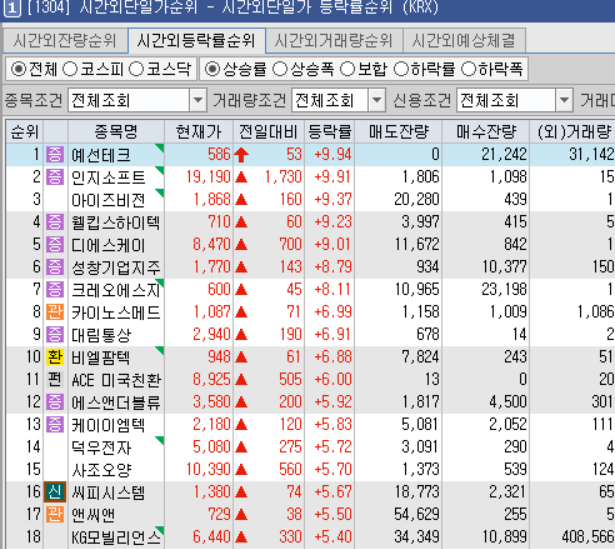Click the 증 badge icon for 크레오에스지
Screen dimensions: 615x549
pos(55,289)
